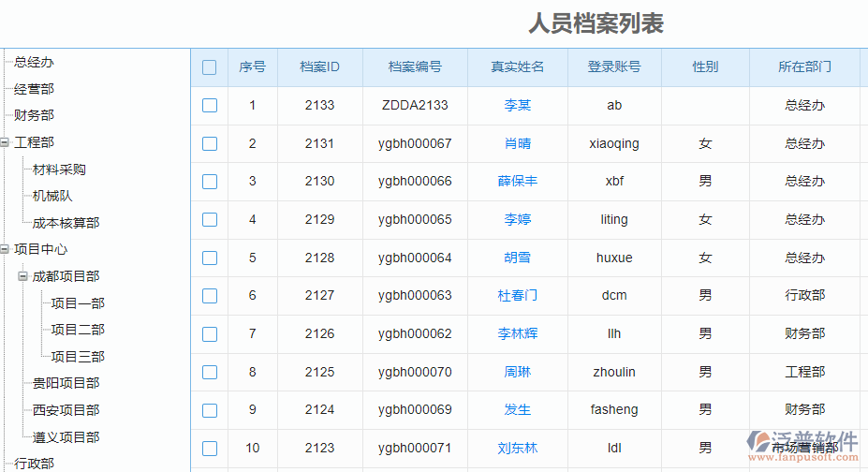Select the 西安项目部 node

coord(66,410)
